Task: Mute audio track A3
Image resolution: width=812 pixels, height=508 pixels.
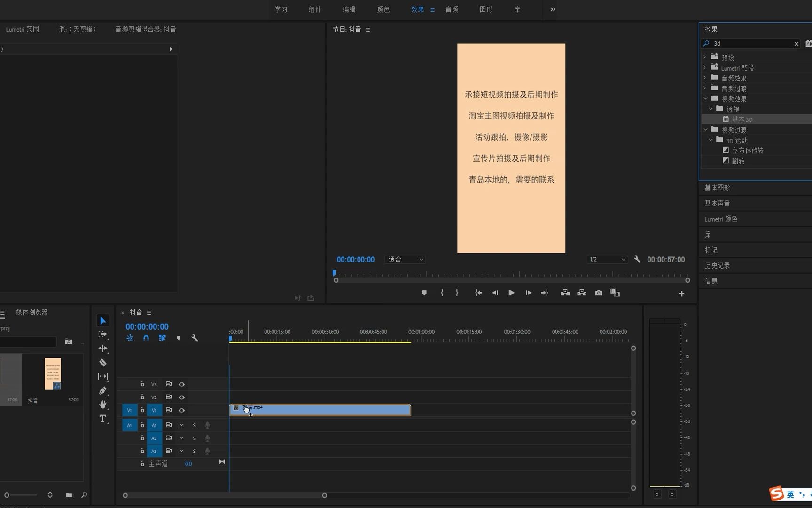Action: coord(181,451)
